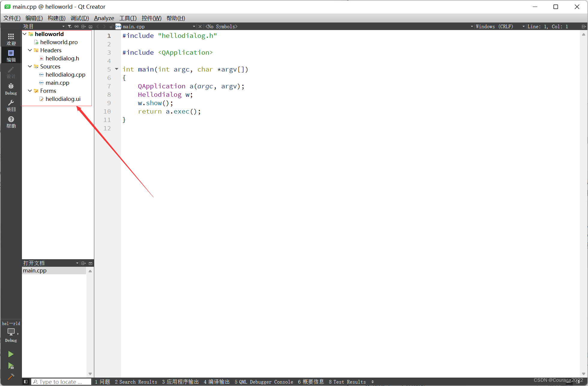Click the filter tree funnel icon
This screenshot has height=386, width=588.
tap(70, 26)
